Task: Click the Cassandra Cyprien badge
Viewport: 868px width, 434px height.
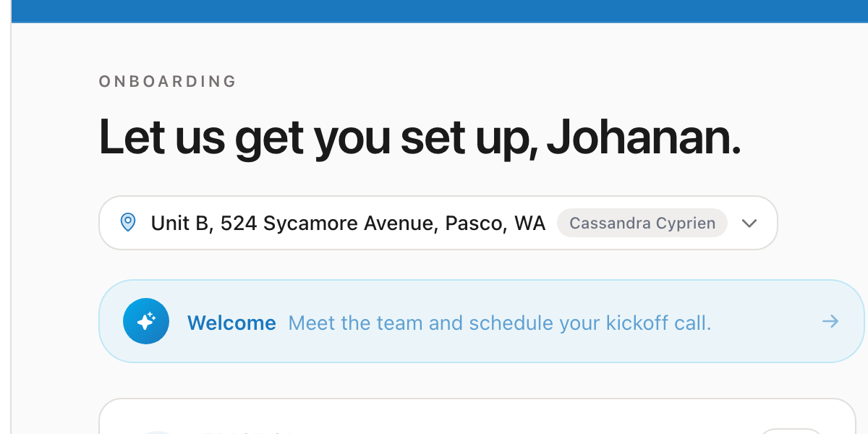Action: coord(642,223)
